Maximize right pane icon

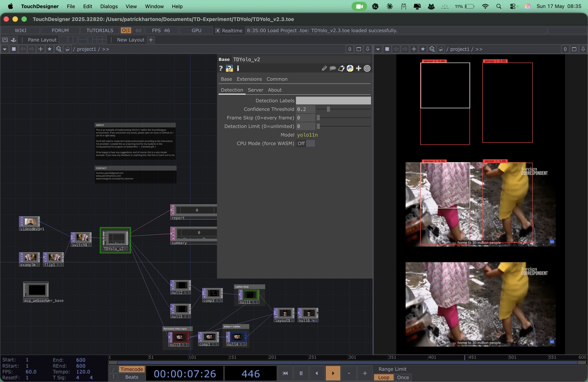pyautogui.click(x=574, y=49)
